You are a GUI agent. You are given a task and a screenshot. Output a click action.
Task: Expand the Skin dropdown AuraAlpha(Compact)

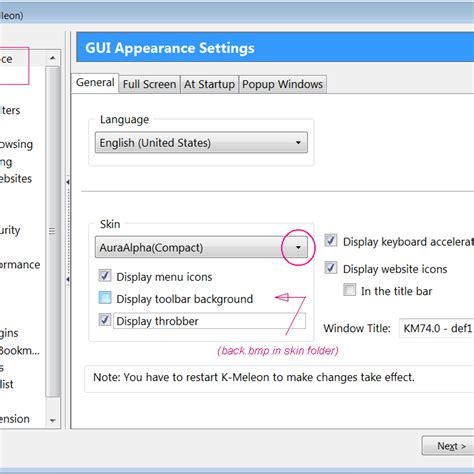[201, 247]
